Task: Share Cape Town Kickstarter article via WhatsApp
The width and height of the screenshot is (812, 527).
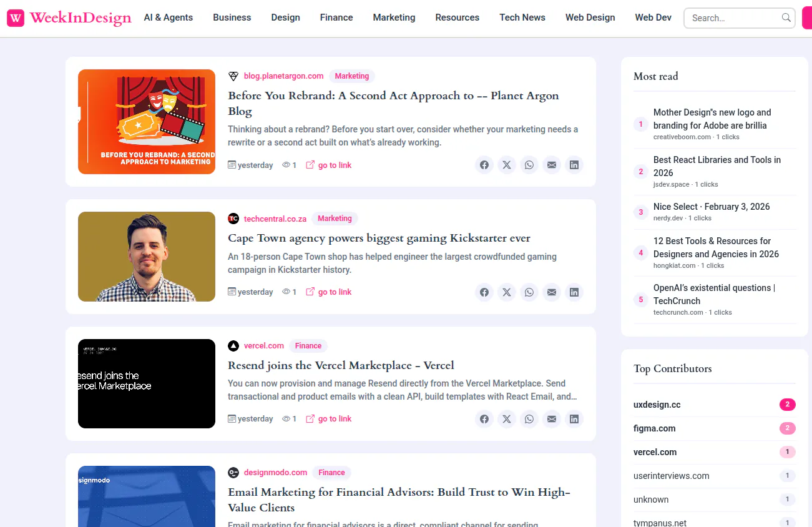Action: click(x=529, y=292)
